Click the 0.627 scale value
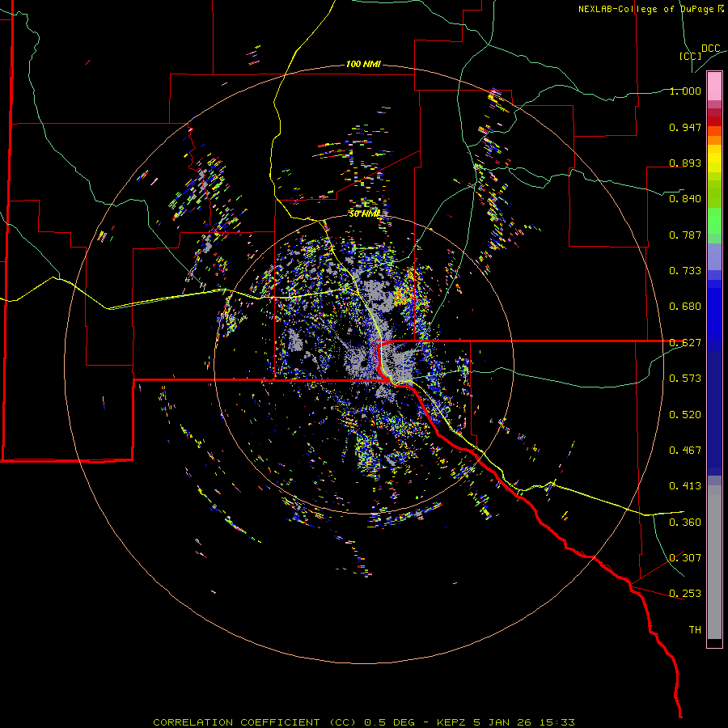 click(x=685, y=343)
